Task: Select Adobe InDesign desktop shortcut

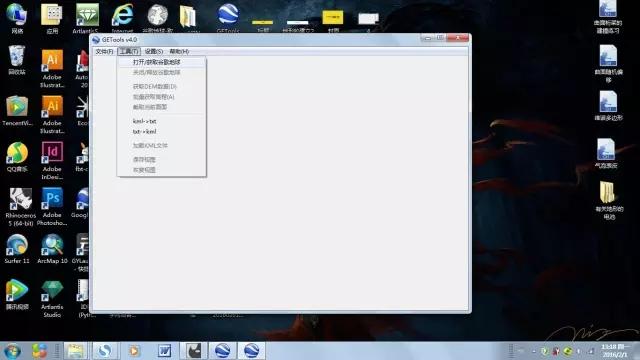Action: click(x=52, y=161)
